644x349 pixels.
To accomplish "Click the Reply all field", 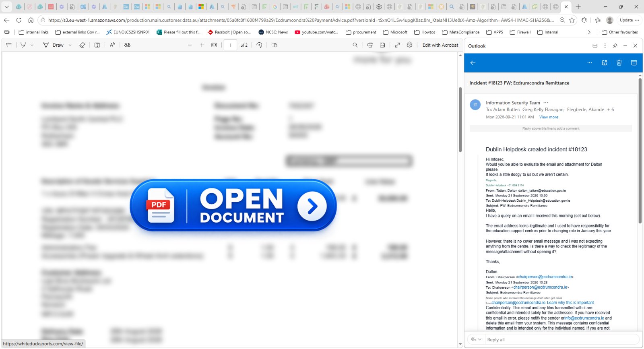I will [562, 339].
